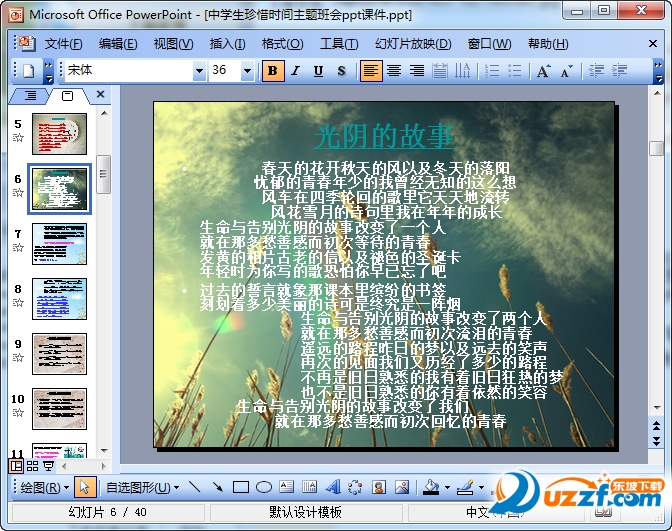Open the font name dropdown
This screenshot has height=531, width=672.
(199, 71)
